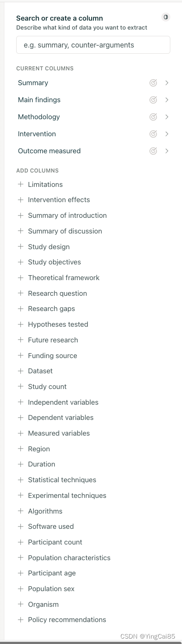The image size is (182, 644).
Task: Click the target icon beside Intervention
Action: click(153, 134)
